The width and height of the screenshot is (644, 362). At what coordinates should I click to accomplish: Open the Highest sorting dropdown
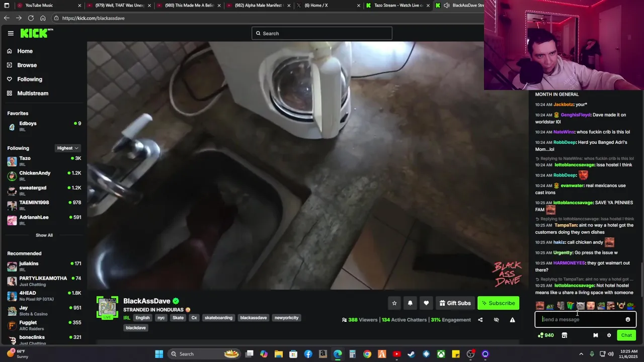click(x=67, y=148)
